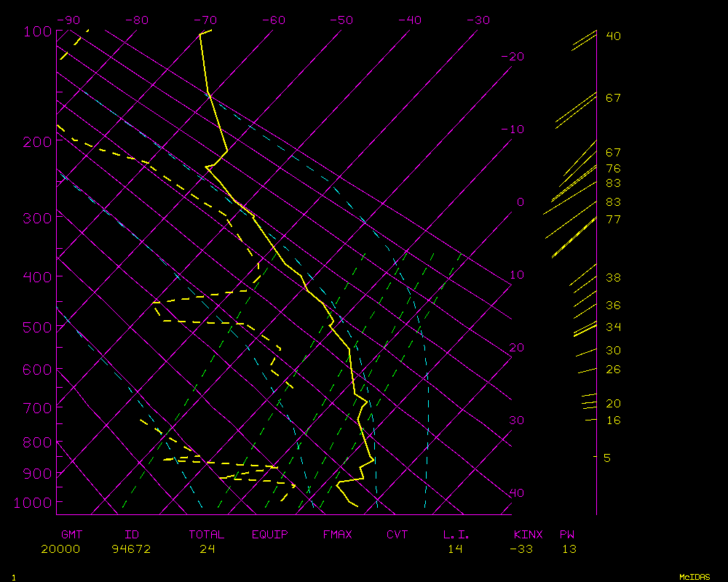Click the wind speed value 77
728x582 pixels.
613,219
